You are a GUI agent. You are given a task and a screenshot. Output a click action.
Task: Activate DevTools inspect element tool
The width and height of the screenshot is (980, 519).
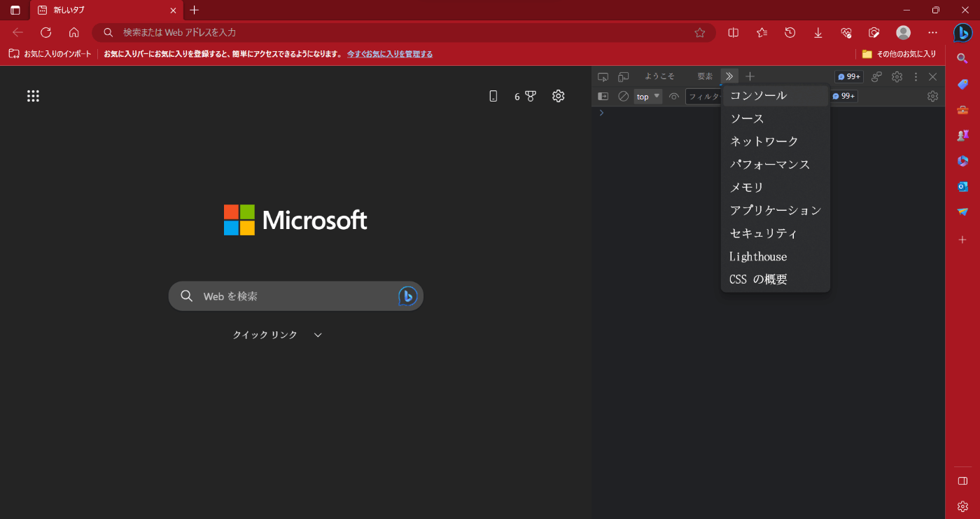(603, 76)
